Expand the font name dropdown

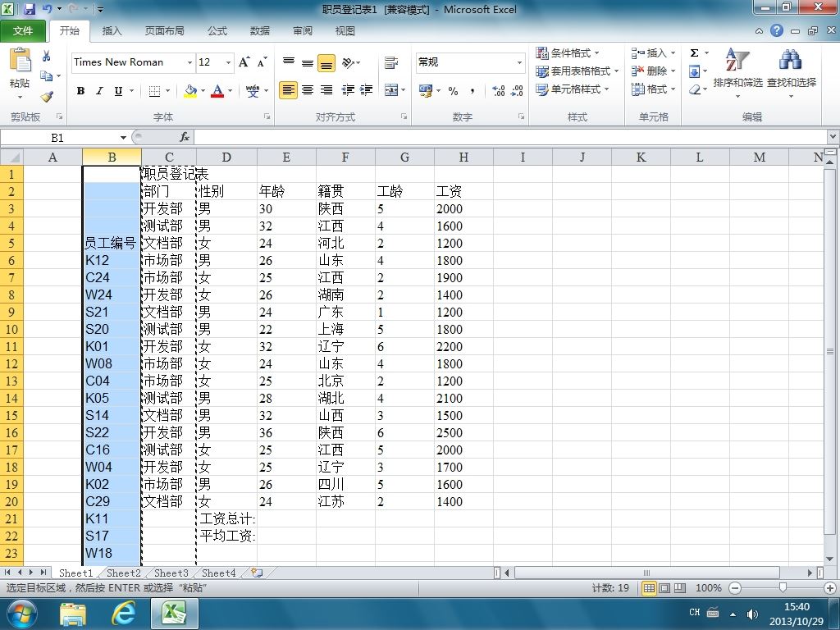[189, 62]
